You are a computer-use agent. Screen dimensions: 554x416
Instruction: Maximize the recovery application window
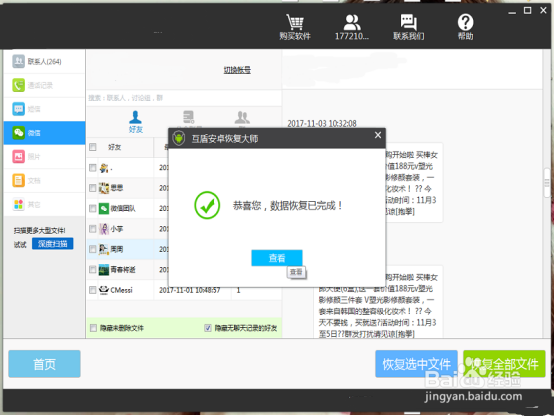[x=528, y=11]
